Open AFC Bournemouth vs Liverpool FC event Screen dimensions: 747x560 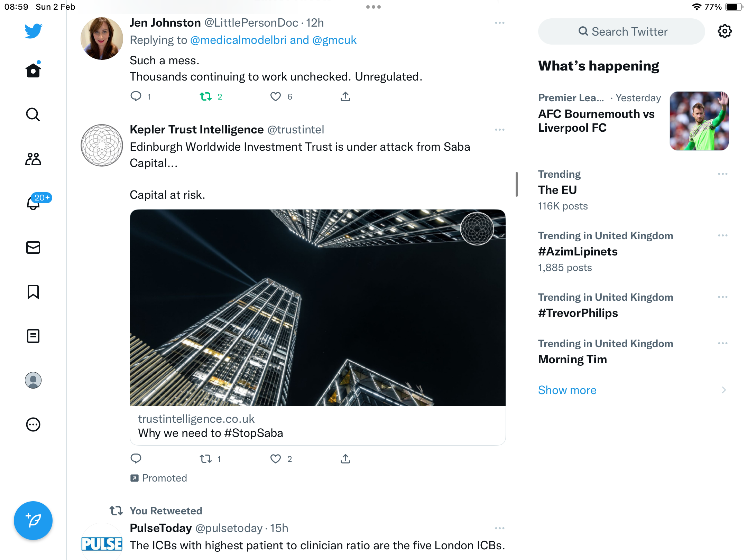tap(596, 121)
